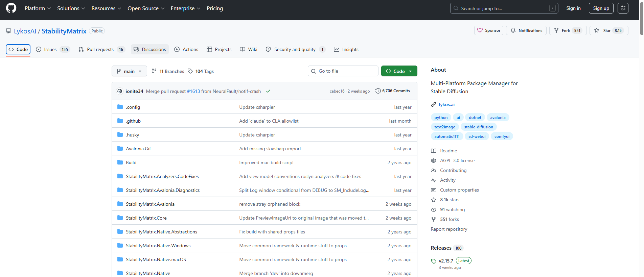Click the eye icon beside 91 watching
The height and width of the screenshot is (277, 644).
pyautogui.click(x=434, y=210)
